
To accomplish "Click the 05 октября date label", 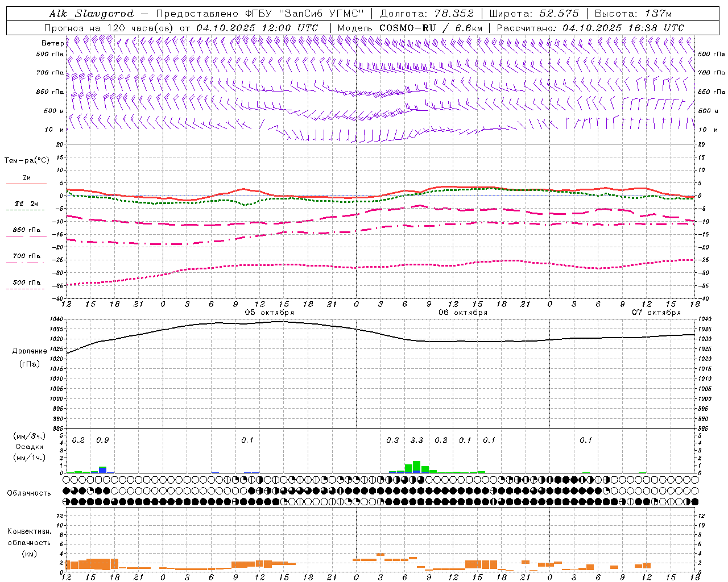I will click(270, 312).
